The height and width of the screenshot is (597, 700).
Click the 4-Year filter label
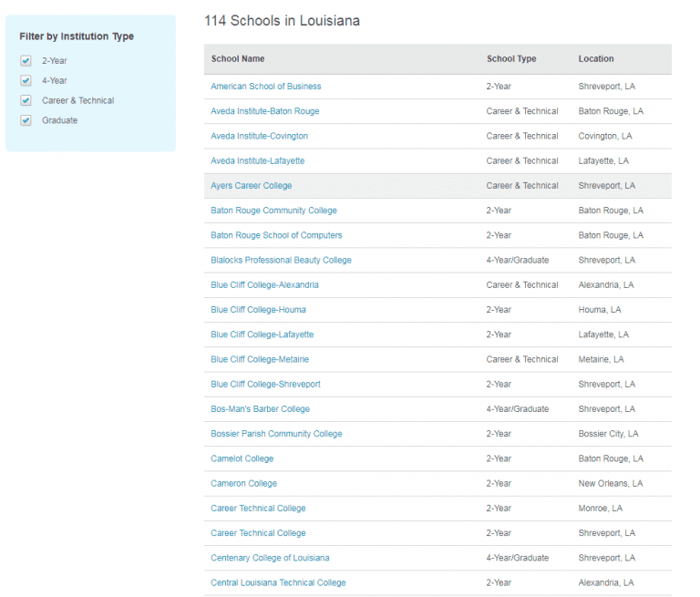pos(55,81)
